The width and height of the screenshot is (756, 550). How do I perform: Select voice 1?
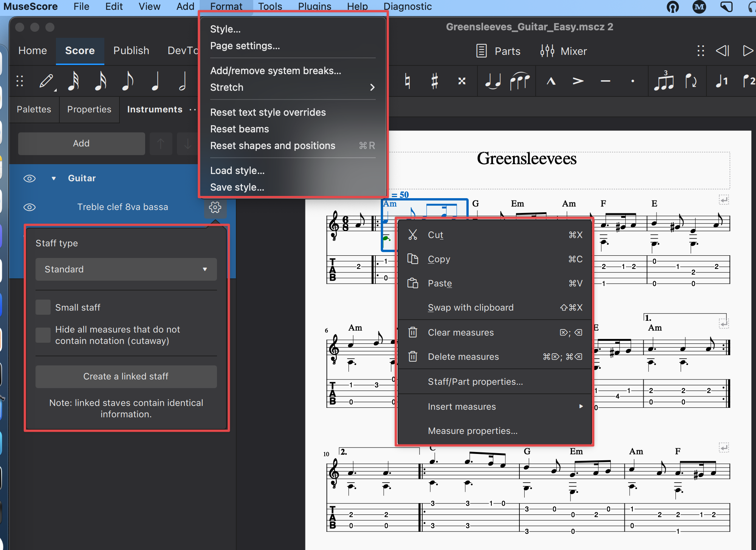(x=722, y=81)
